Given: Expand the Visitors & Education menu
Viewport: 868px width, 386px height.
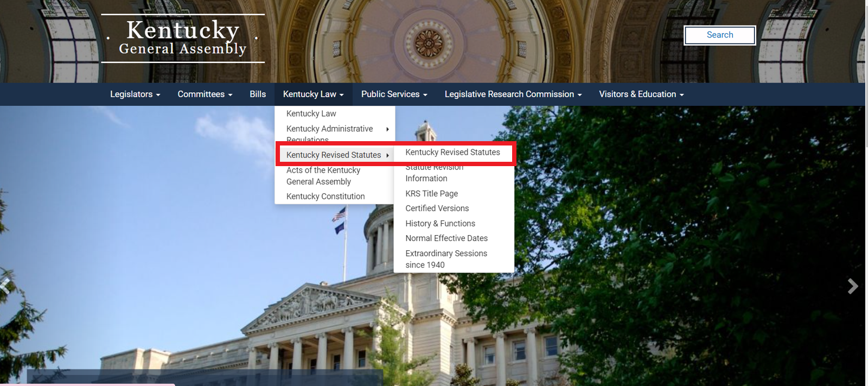Looking at the screenshot, I should click(x=641, y=94).
